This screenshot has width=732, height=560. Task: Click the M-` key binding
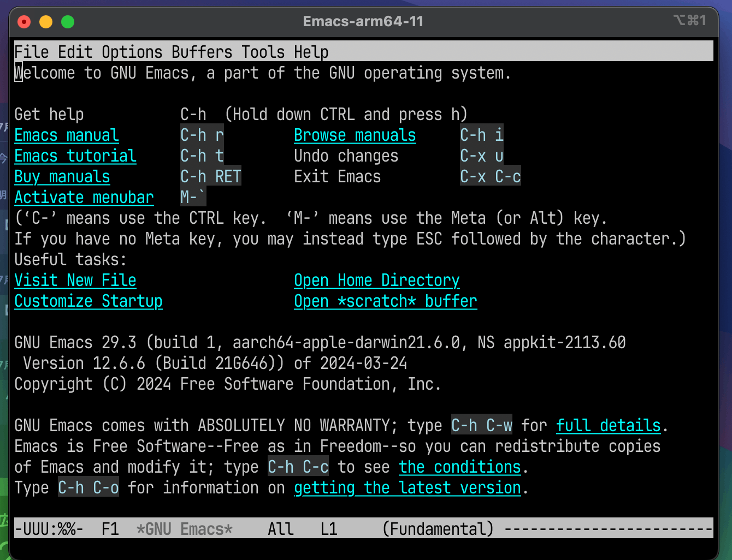pos(193,197)
